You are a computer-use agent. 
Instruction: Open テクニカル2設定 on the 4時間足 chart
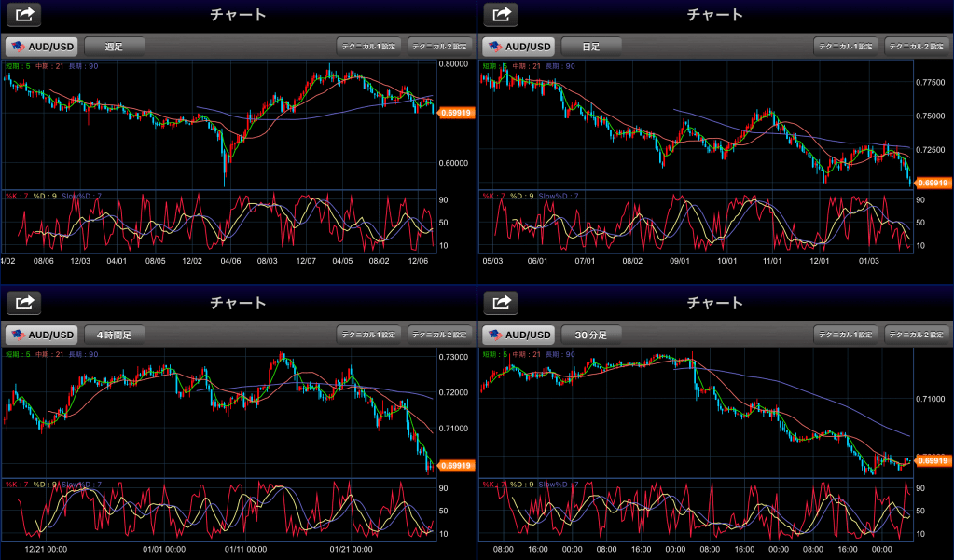439,335
